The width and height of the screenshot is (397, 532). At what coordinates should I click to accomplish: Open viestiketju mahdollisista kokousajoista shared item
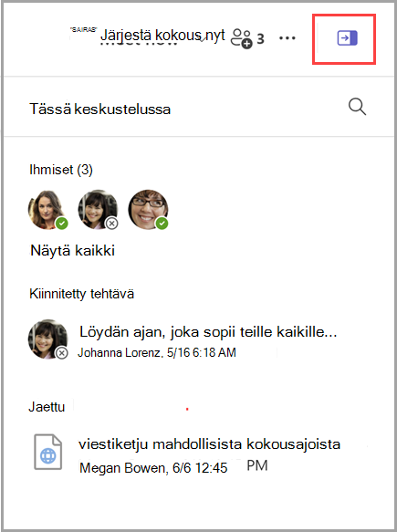[x=209, y=444]
